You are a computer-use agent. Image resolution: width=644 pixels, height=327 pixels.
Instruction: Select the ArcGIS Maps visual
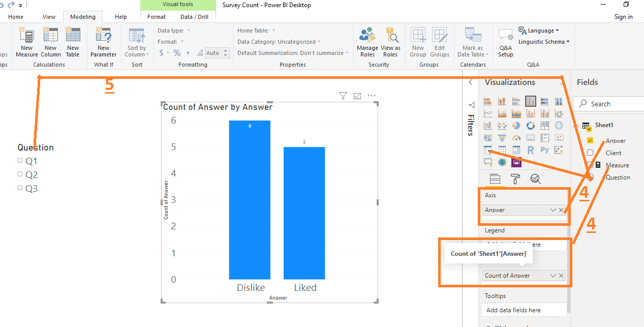(x=502, y=162)
